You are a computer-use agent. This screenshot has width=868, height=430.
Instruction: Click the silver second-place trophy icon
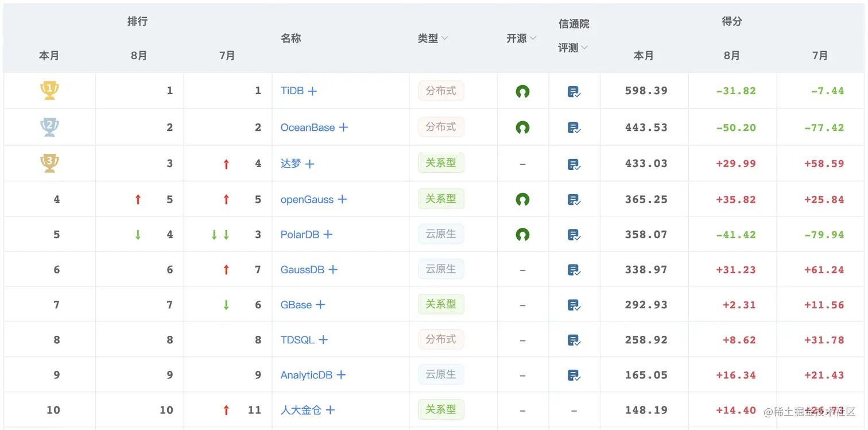pos(49,127)
